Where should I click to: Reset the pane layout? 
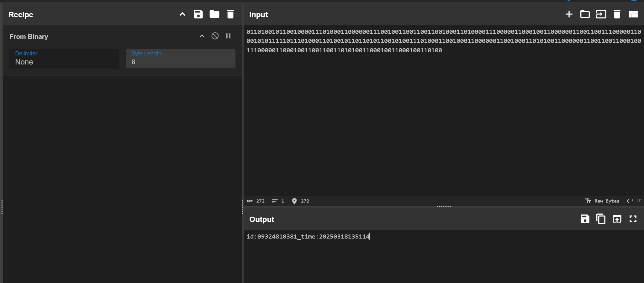coord(633,14)
